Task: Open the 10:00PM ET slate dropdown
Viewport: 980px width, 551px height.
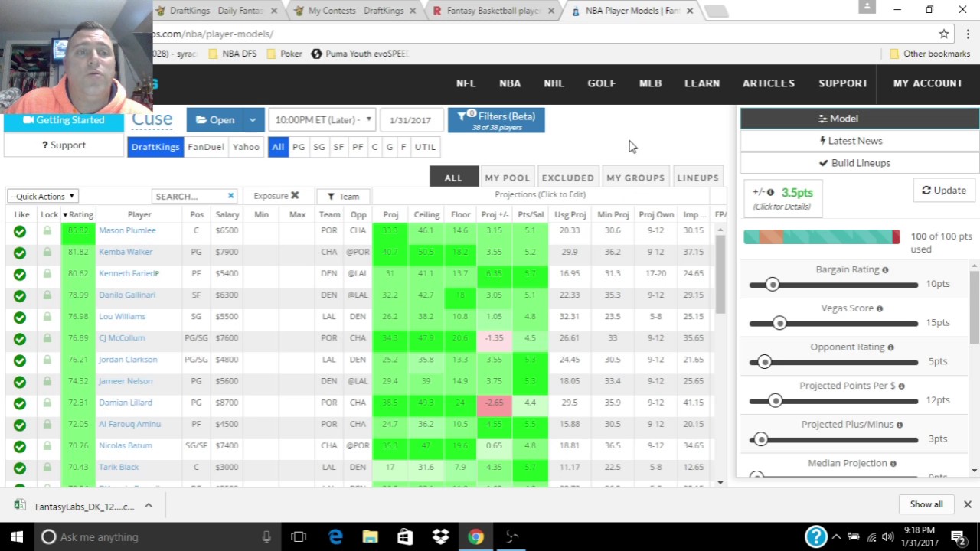Action: tap(322, 120)
